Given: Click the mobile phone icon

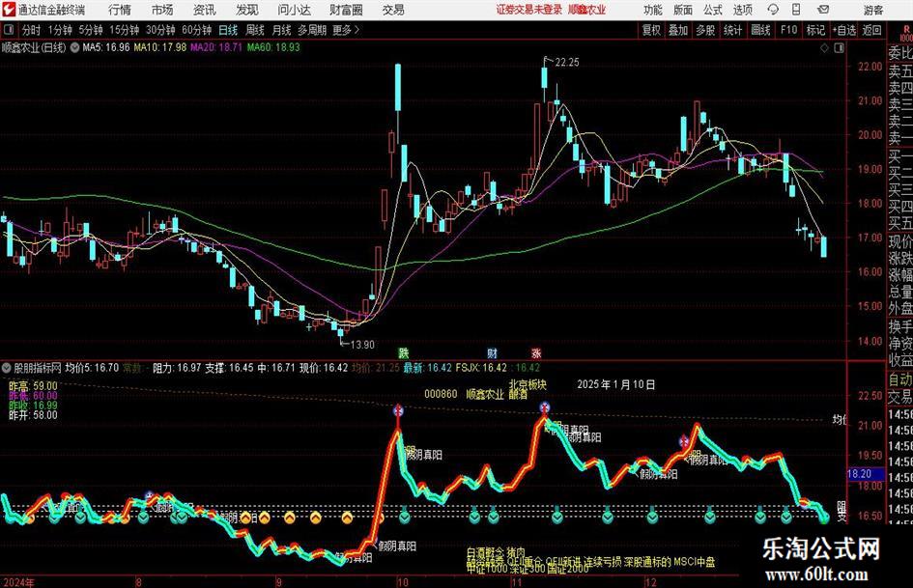Looking at the screenshot, I should [796, 10].
